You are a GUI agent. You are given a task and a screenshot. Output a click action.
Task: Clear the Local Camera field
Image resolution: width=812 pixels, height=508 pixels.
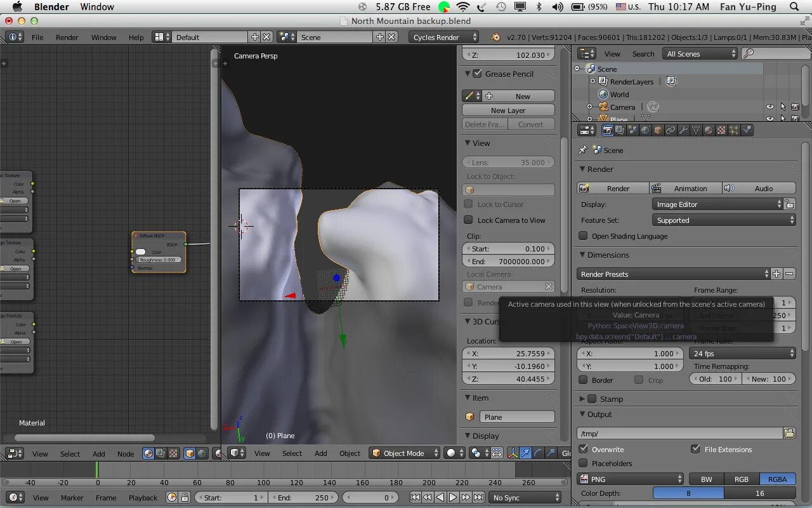tap(549, 287)
